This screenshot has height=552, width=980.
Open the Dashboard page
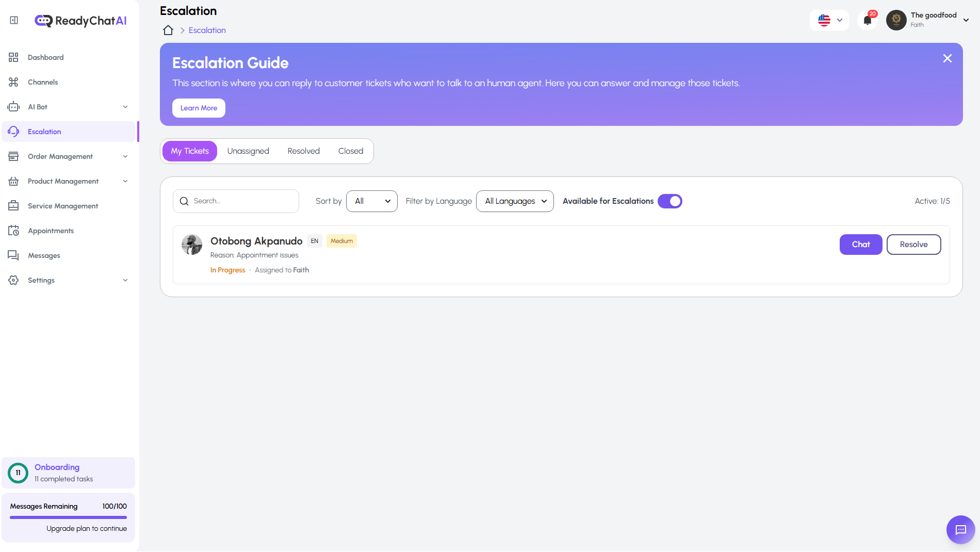tap(45, 57)
